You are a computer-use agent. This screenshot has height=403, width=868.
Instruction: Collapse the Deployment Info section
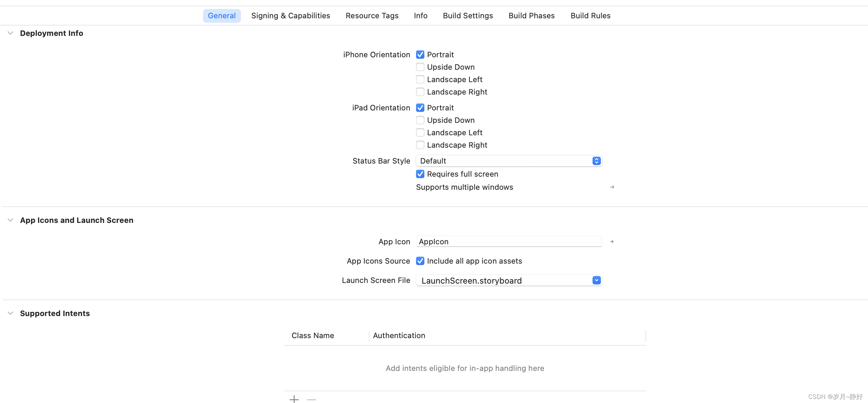pos(10,33)
